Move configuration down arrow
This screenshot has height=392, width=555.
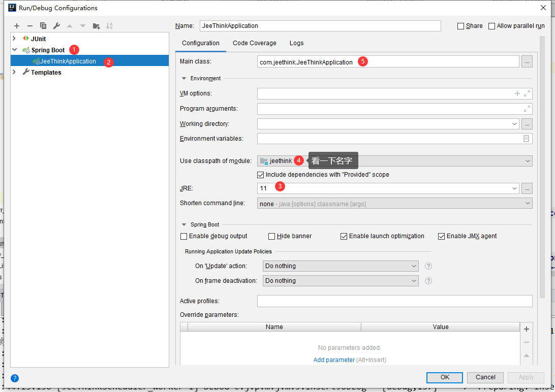point(83,26)
